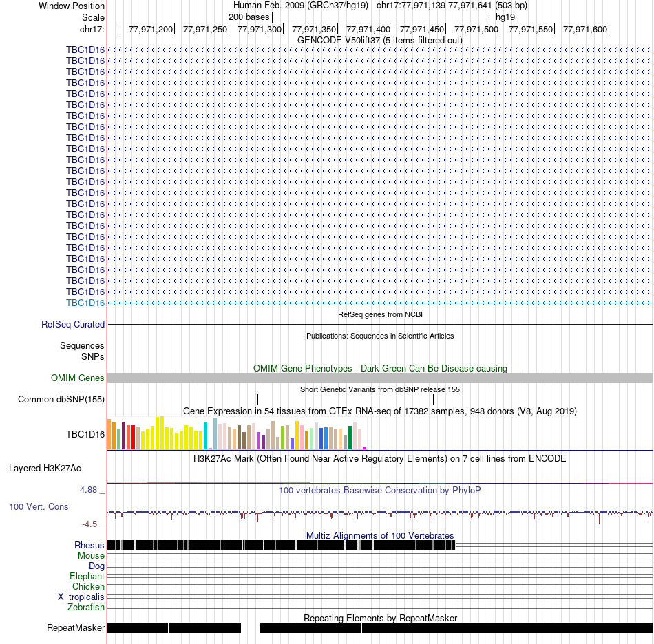Click the 4.88 upper scale value
The image size is (654, 644).
88,490
